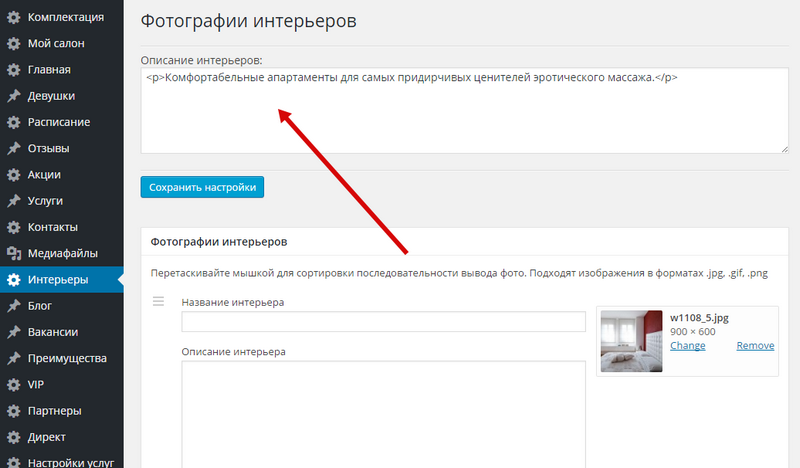800x468 pixels.
Task: Open the Девушки section
Action: pos(62,96)
